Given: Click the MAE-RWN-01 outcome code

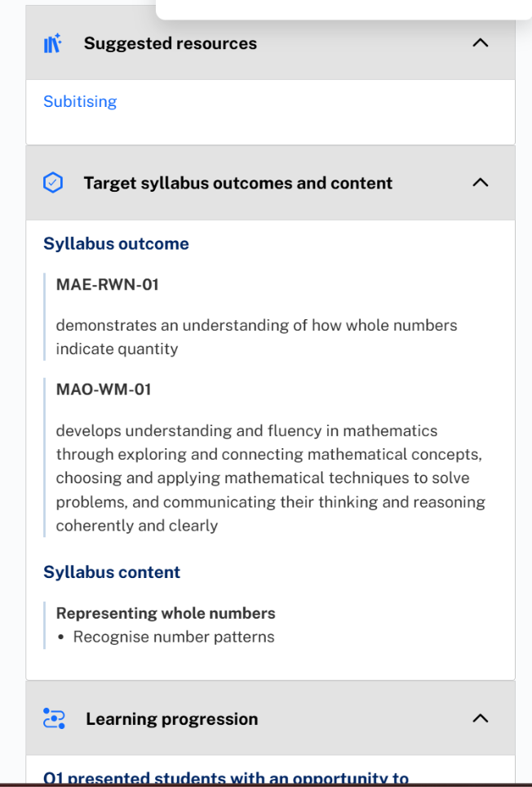Looking at the screenshot, I should [108, 285].
